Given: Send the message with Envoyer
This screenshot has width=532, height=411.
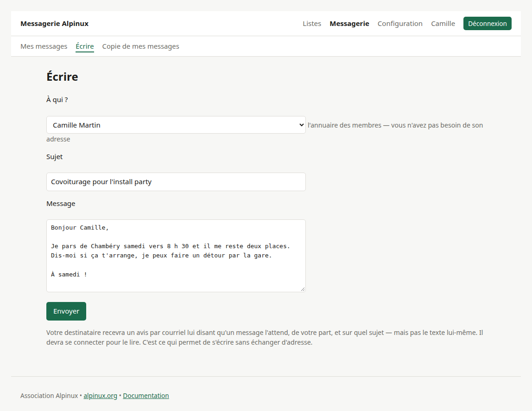Looking at the screenshot, I should click(x=66, y=311).
